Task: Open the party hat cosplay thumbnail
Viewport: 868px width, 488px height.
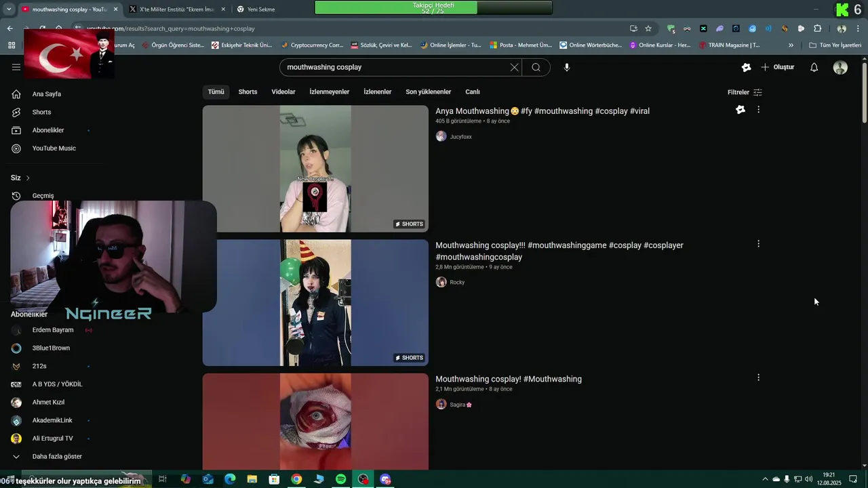Action: pyautogui.click(x=315, y=302)
